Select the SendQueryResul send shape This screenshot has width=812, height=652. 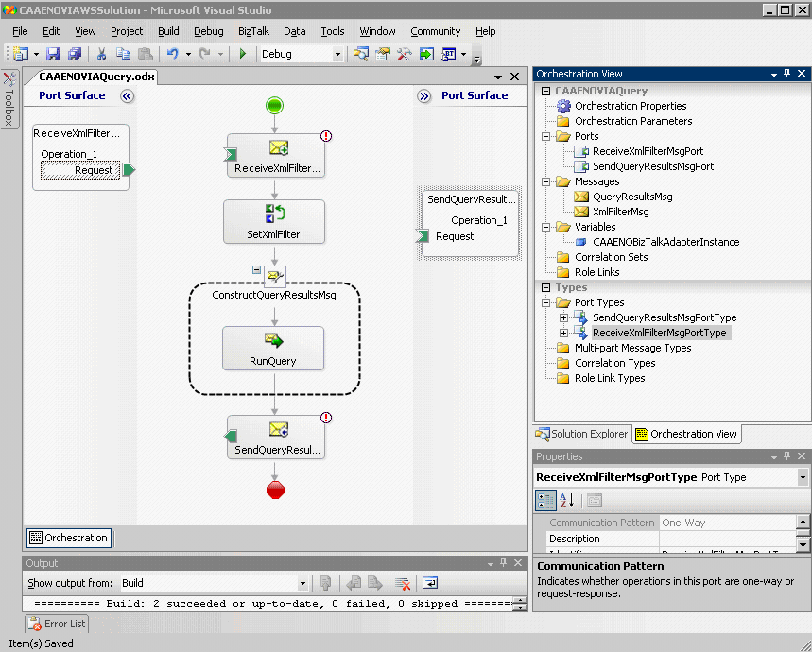click(276, 438)
